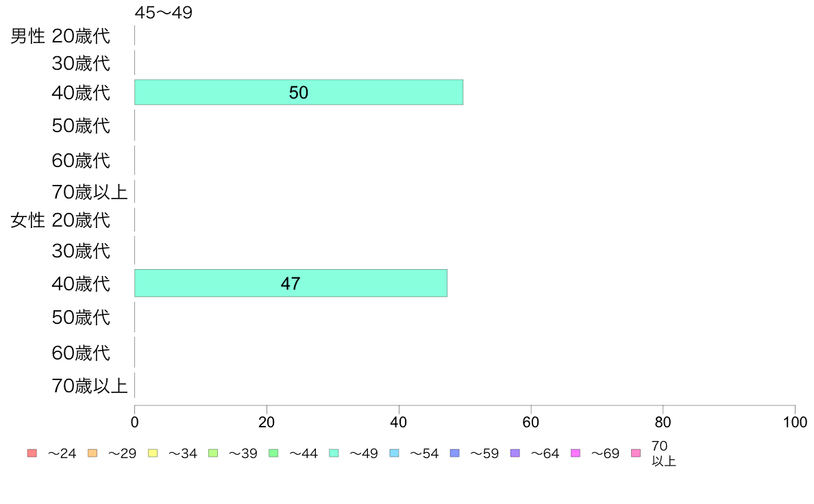Select the green ～44 legend swatch

point(273,453)
